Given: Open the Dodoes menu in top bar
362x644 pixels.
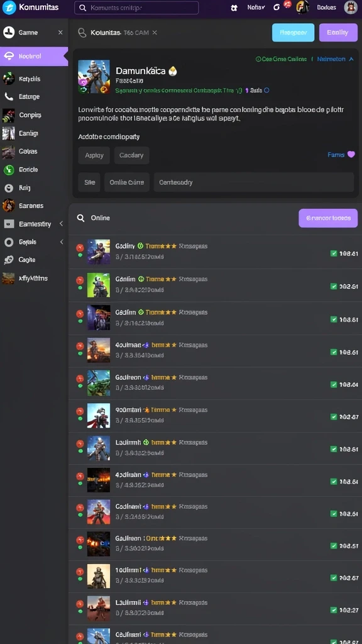Looking at the screenshot, I should coord(326,8).
